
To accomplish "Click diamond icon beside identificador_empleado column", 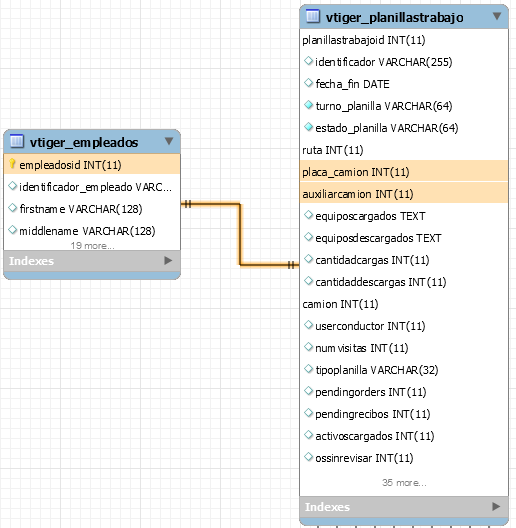I will click(12, 186).
